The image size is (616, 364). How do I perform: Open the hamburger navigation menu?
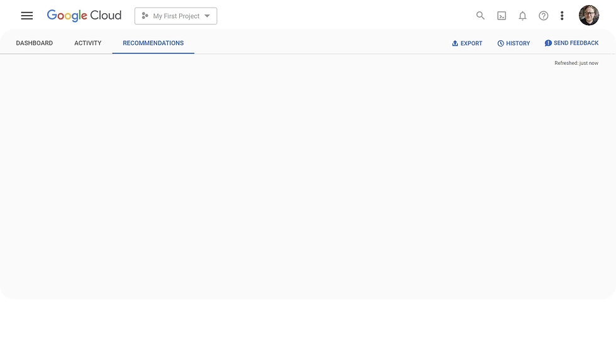click(26, 16)
